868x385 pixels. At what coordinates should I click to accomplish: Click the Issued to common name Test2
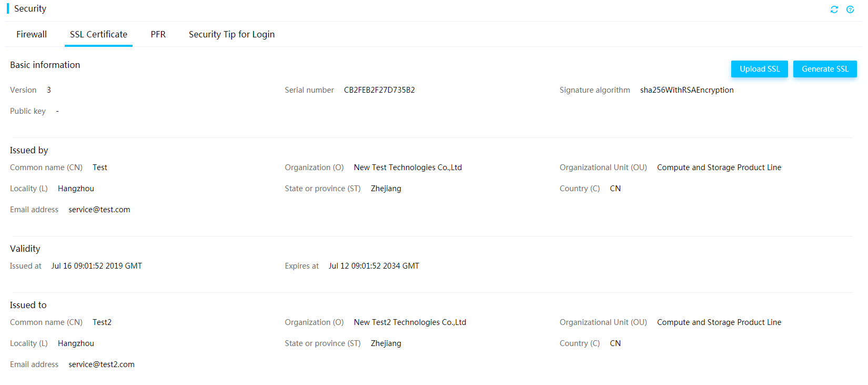tap(102, 322)
